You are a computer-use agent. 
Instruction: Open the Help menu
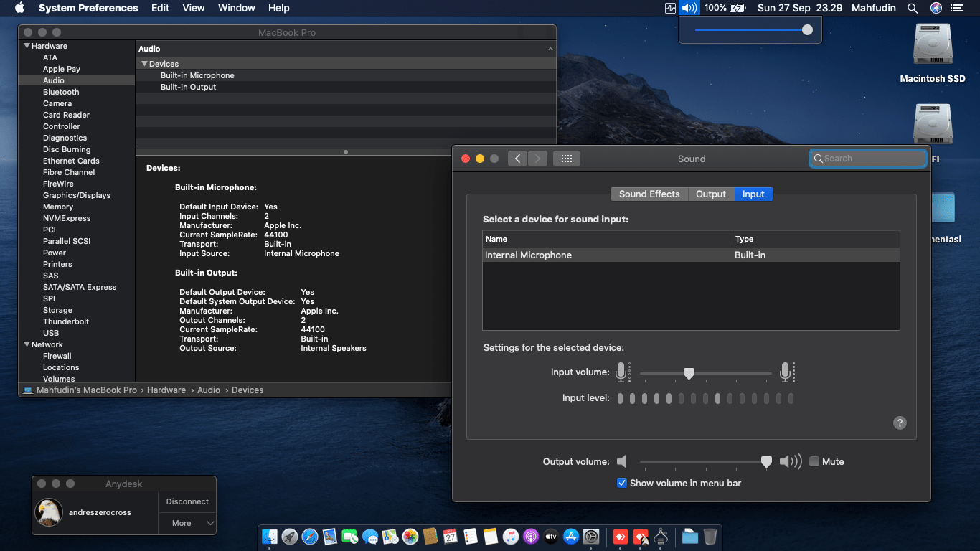tap(279, 8)
